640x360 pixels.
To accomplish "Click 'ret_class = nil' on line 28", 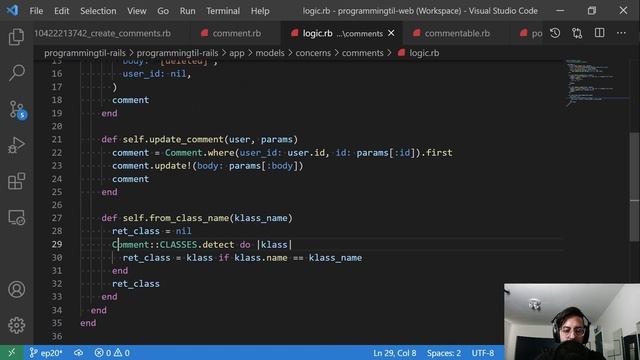I will (151, 231).
